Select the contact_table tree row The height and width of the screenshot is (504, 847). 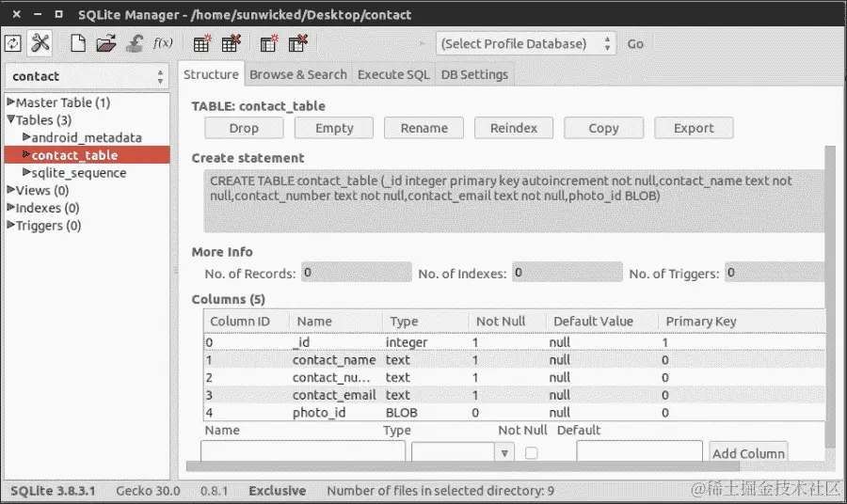[x=87, y=155]
